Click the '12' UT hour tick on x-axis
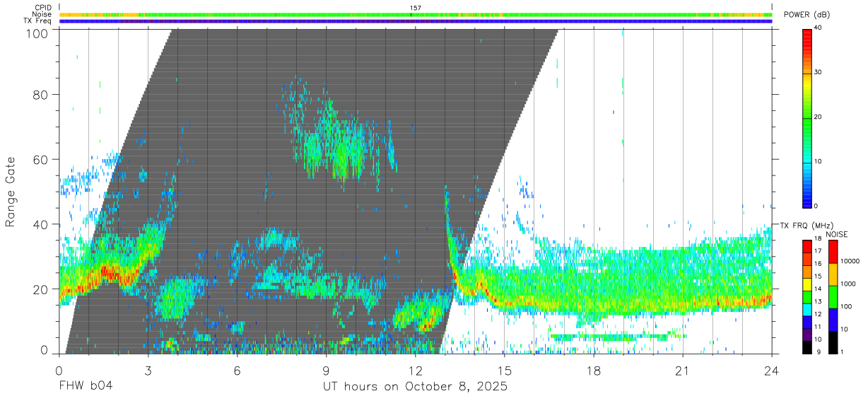The image size is (868, 401). pos(416,370)
